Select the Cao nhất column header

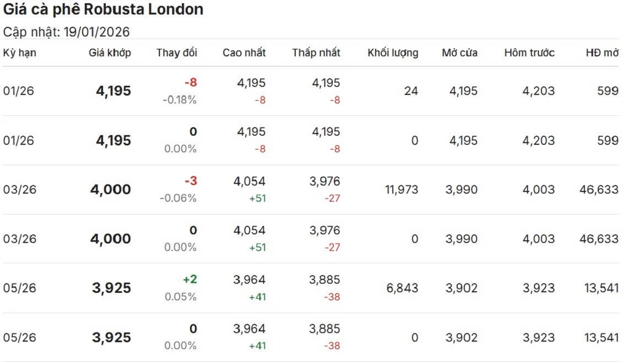tap(244, 53)
